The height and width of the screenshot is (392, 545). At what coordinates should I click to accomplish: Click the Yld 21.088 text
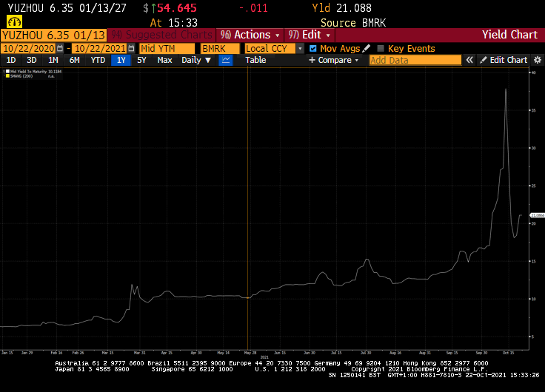pos(341,8)
